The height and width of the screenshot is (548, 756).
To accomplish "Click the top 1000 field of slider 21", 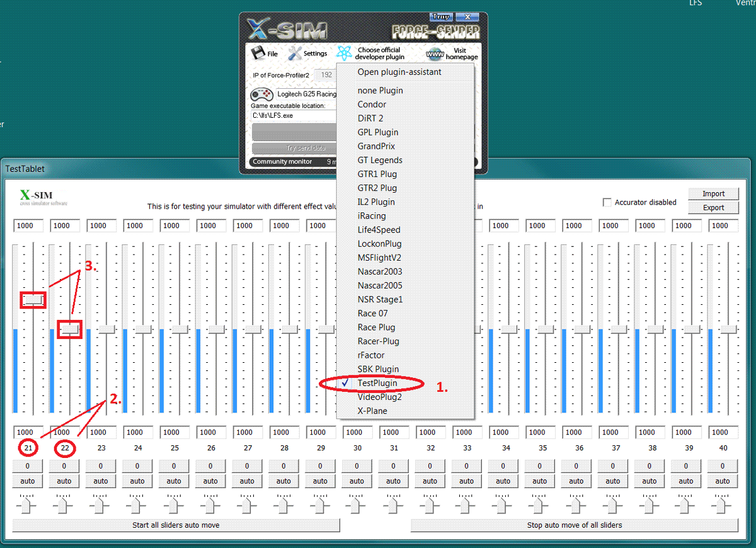I will point(28,225).
